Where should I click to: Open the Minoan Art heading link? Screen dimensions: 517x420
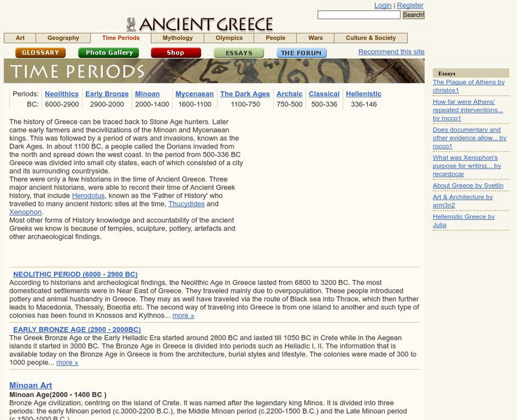pyautogui.click(x=31, y=386)
